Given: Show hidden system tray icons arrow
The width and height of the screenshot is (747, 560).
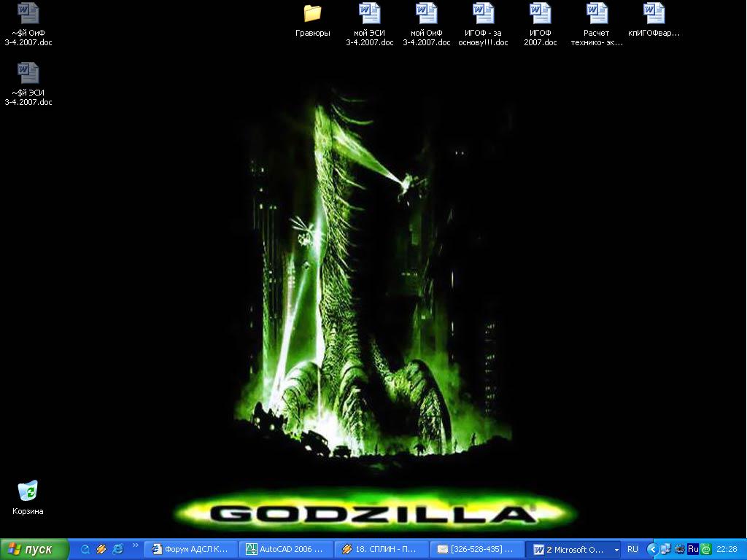Looking at the screenshot, I should 654,549.
